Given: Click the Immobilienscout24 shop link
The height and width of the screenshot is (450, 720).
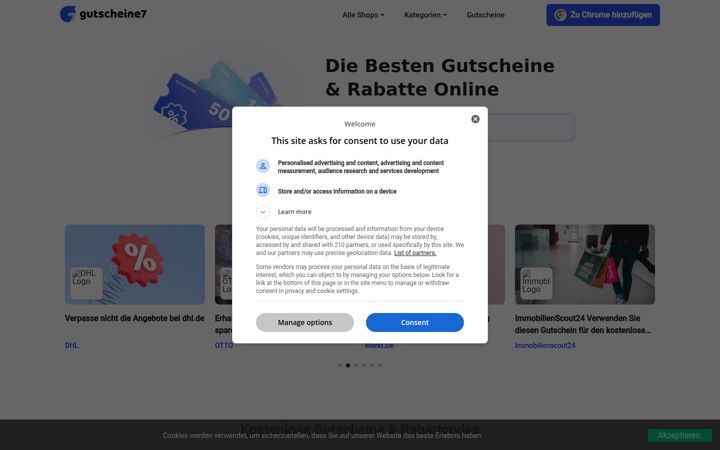Looking at the screenshot, I should point(545,345).
